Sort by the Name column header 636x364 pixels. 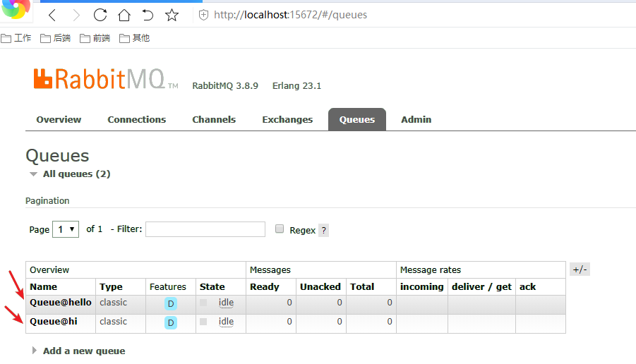[x=43, y=287]
